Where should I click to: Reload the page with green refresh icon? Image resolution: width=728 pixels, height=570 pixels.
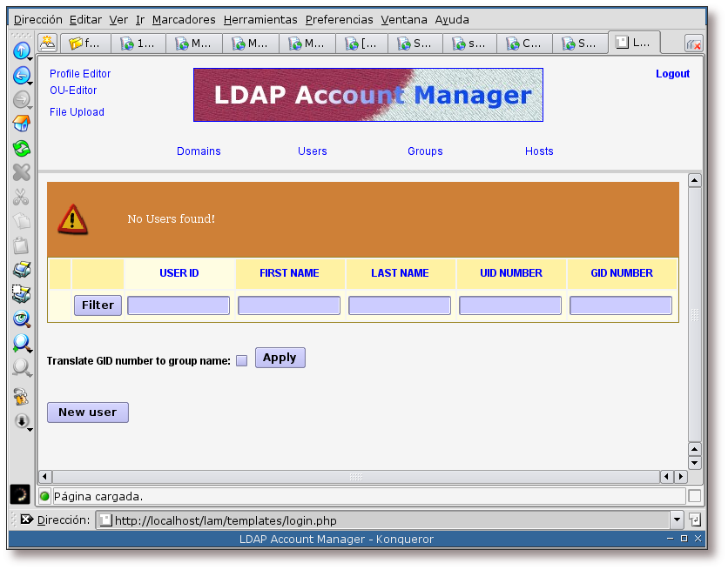[x=21, y=148]
